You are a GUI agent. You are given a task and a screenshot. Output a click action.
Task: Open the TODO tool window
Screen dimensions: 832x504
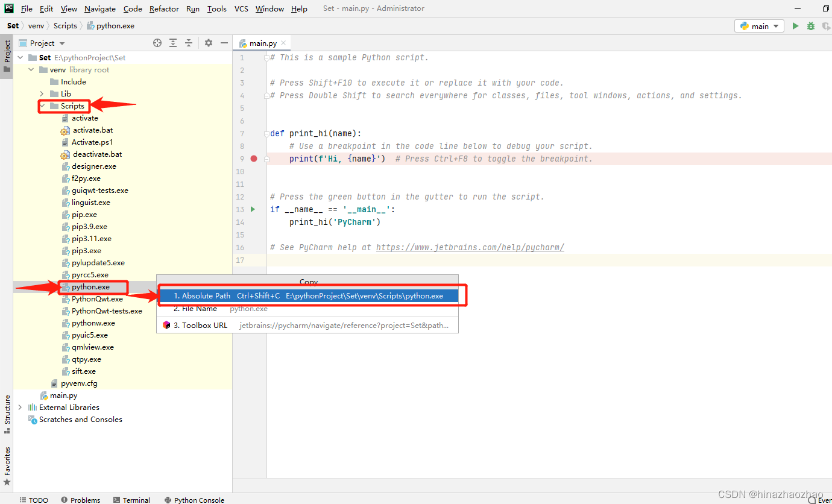click(x=34, y=500)
